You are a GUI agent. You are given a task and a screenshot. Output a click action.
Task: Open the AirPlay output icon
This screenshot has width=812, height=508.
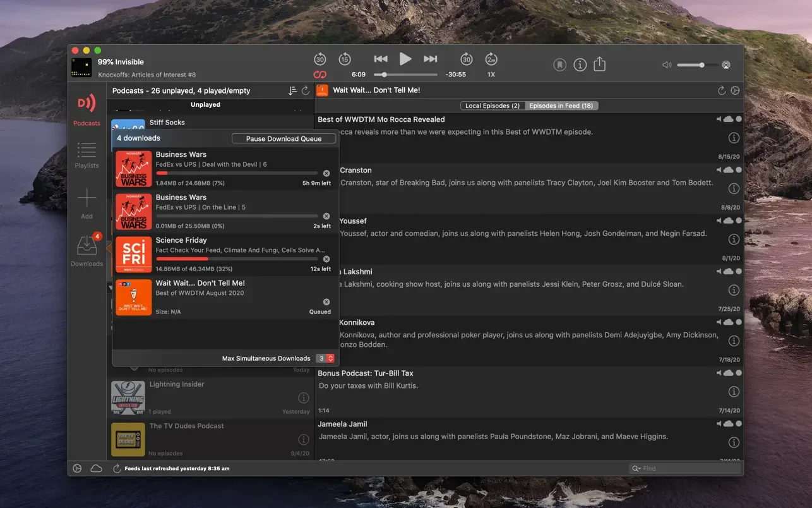tap(726, 65)
